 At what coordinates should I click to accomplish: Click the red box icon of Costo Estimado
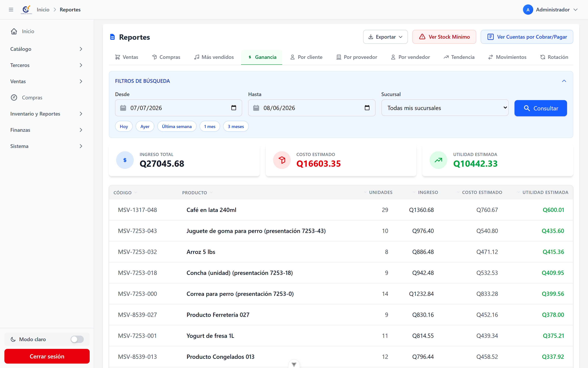coord(282,160)
